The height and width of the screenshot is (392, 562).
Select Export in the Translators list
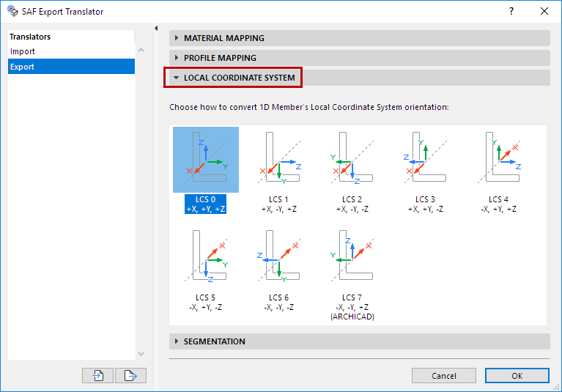click(71, 67)
